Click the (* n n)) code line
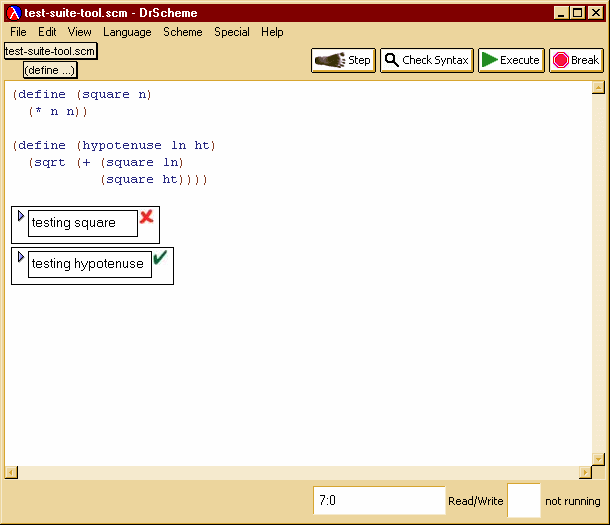This screenshot has width=610, height=525. [x=58, y=112]
